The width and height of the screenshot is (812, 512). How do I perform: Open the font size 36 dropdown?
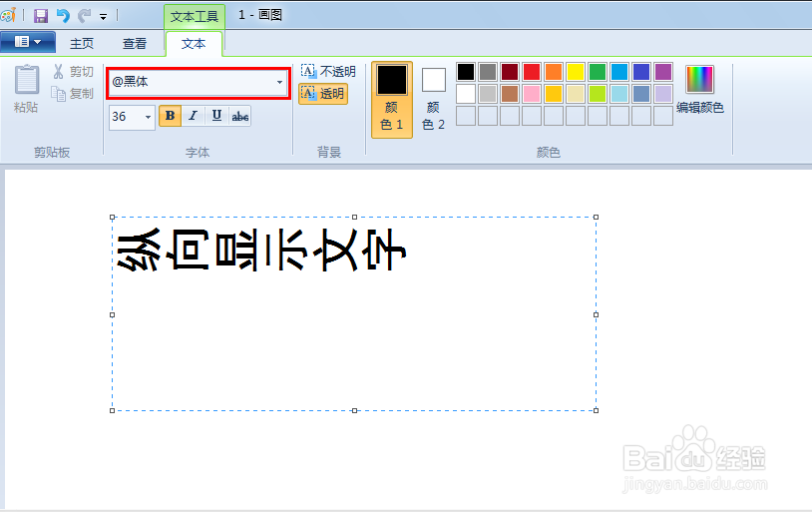pos(148,117)
